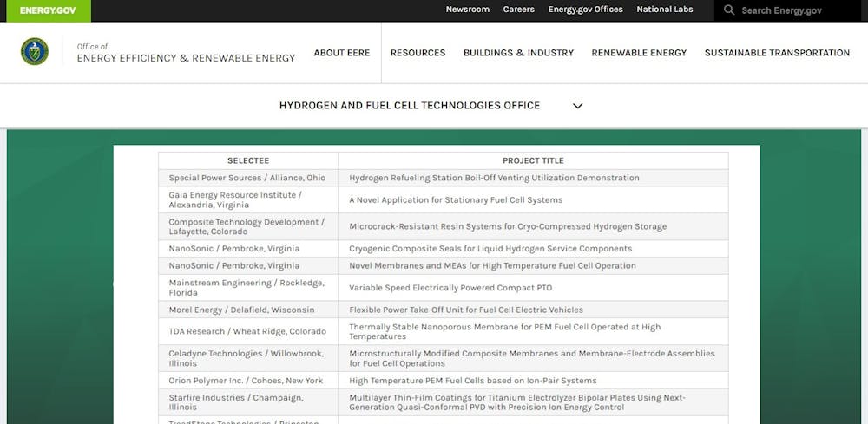Open the Newsroom link
Image resolution: width=868 pixels, height=424 pixels.
coord(467,10)
